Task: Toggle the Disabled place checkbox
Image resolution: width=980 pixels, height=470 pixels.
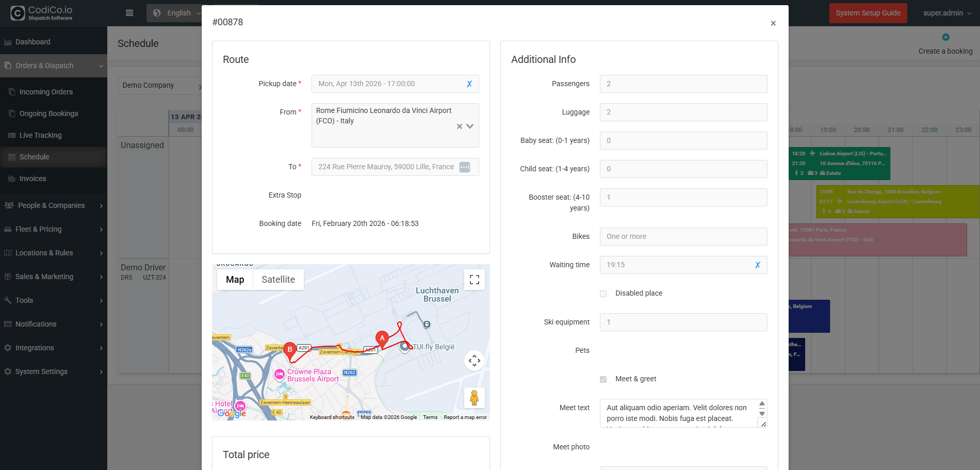Action: coord(603,294)
